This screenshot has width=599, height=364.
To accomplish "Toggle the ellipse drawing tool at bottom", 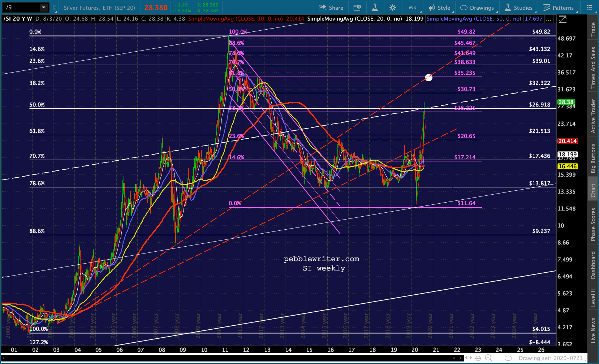I will (508, 358).
